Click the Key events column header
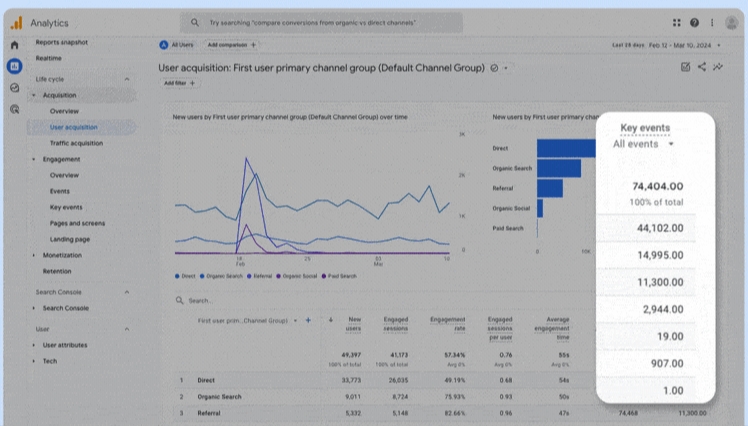Image resolution: width=748 pixels, height=426 pixels. point(645,128)
